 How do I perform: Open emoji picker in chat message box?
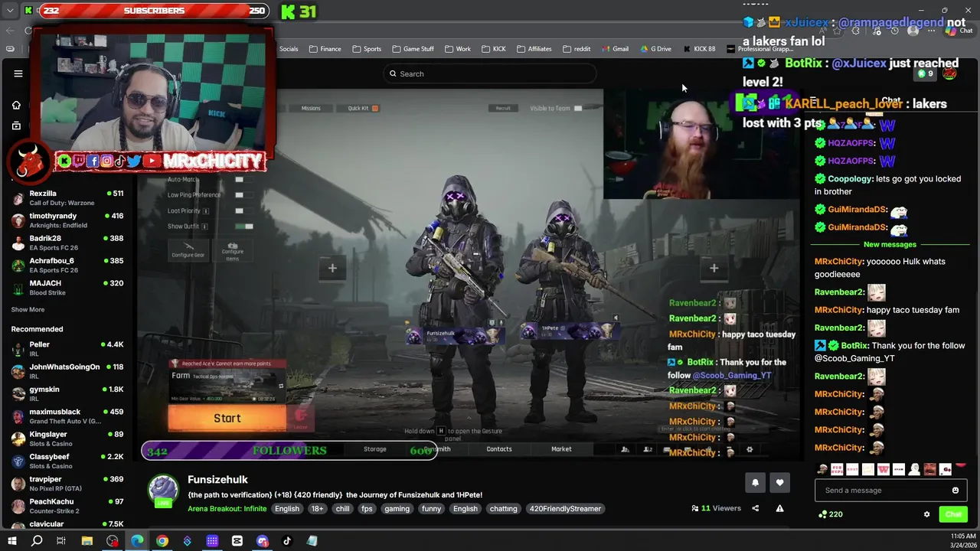coord(955,491)
